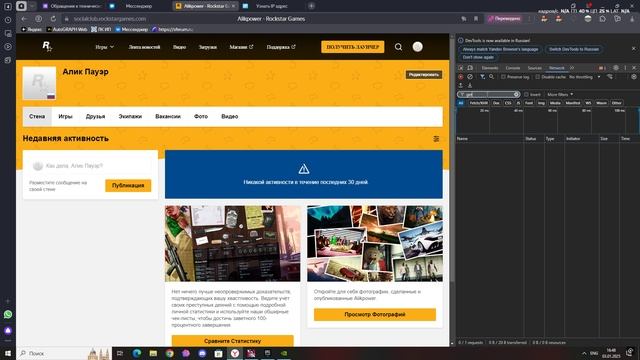Click the Редактировать profile button
The image size is (640, 360).
click(424, 75)
